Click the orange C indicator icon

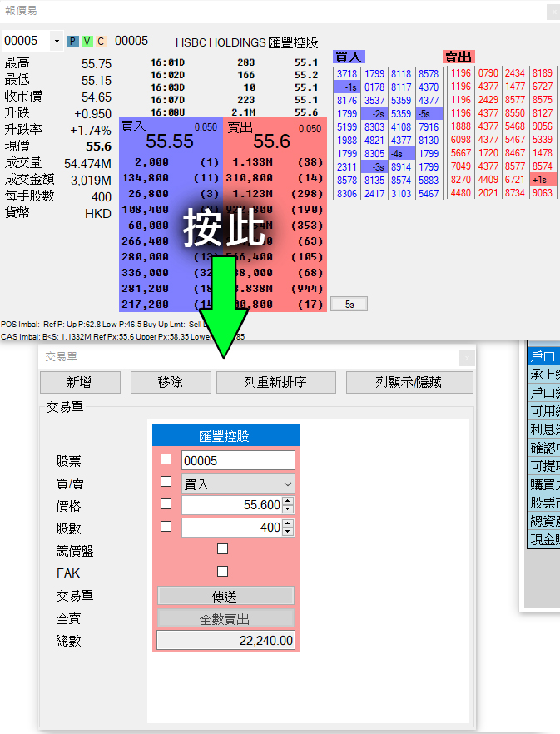(101, 42)
